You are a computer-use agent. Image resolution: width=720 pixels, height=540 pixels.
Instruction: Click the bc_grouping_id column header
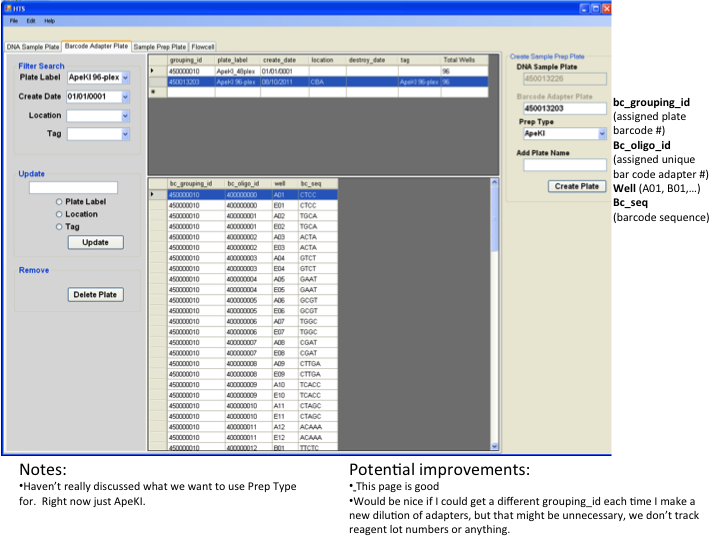pyautogui.click(x=196, y=184)
